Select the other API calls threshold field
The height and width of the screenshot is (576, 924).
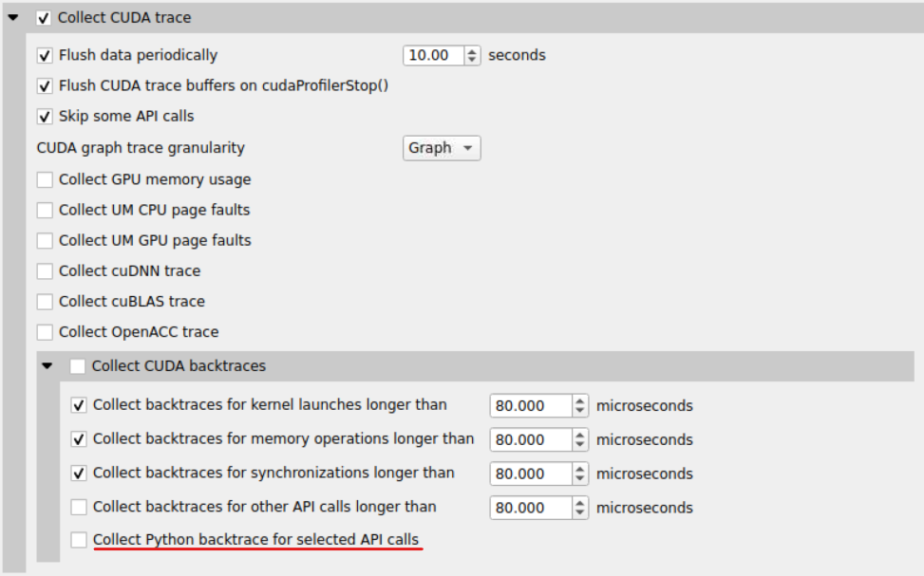(x=527, y=508)
